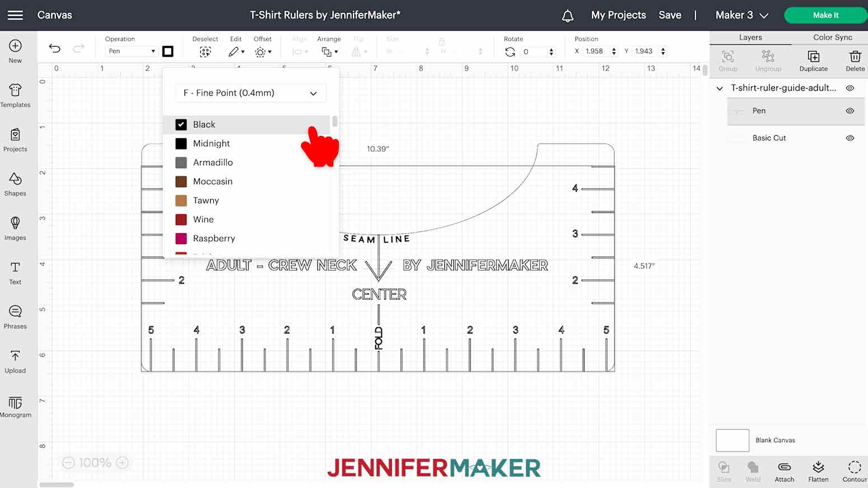Click the Attach icon

pos(785,467)
